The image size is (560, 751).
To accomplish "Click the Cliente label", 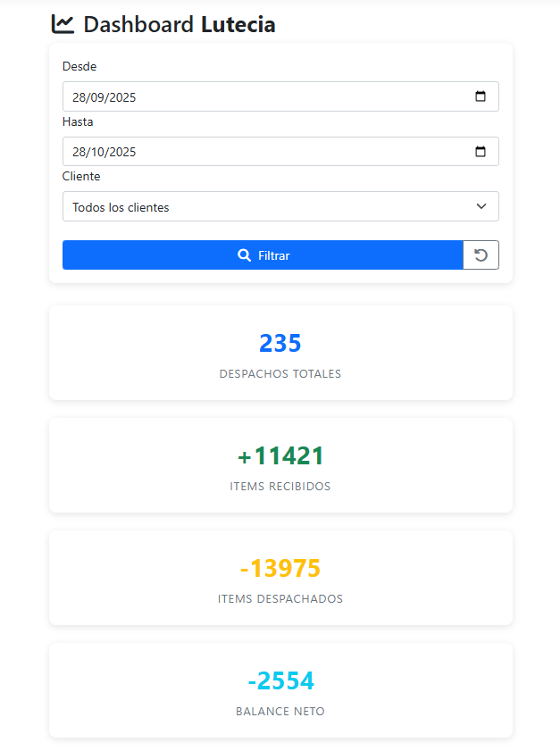I will tap(81, 176).
